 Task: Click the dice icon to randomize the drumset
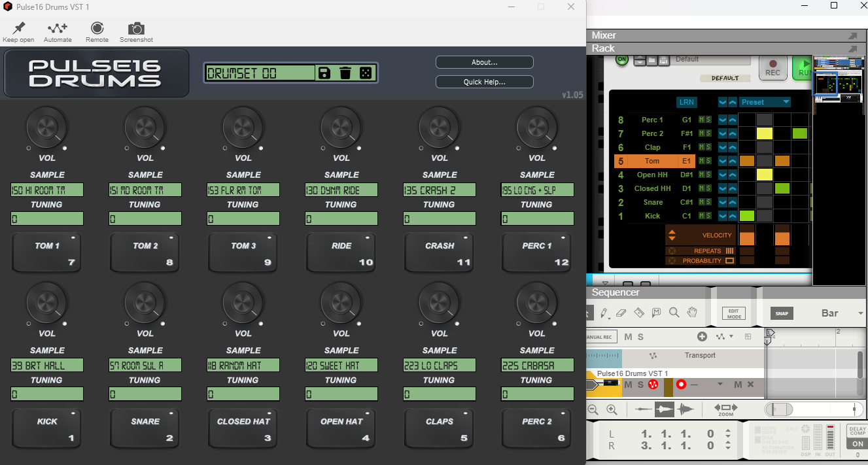coord(366,73)
